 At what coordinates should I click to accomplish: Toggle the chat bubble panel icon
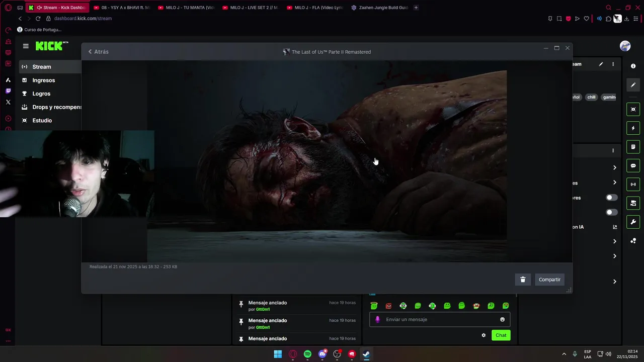click(633, 166)
